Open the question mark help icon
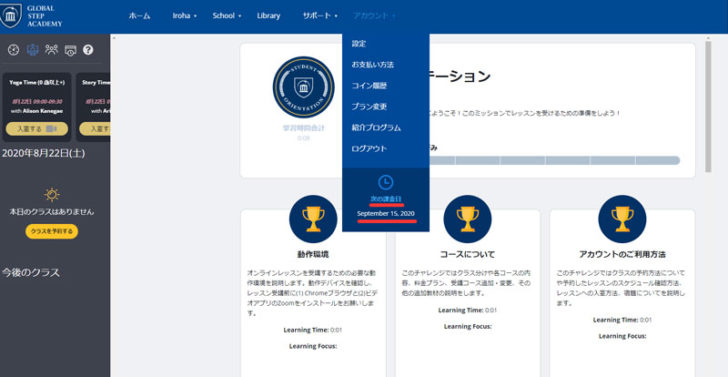Image resolution: width=728 pixels, height=377 pixels. point(88,50)
